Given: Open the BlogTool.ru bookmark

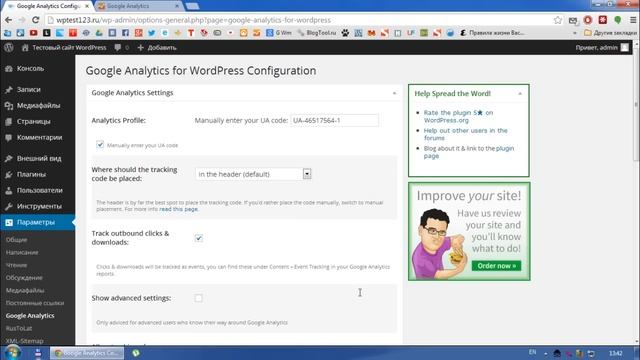Looking at the screenshot, I should (x=317, y=33).
